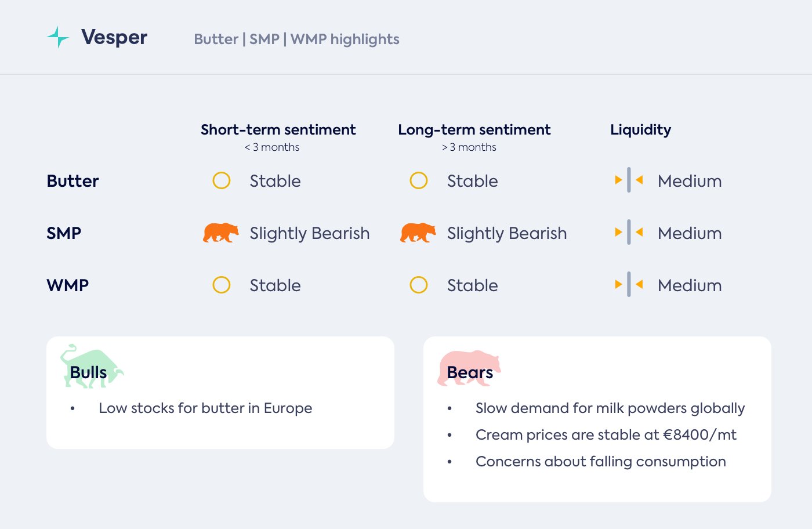Click 'Low stocks for butter in Europe' bullet
Viewport: 812px width, 529px height.
(205, 408)
